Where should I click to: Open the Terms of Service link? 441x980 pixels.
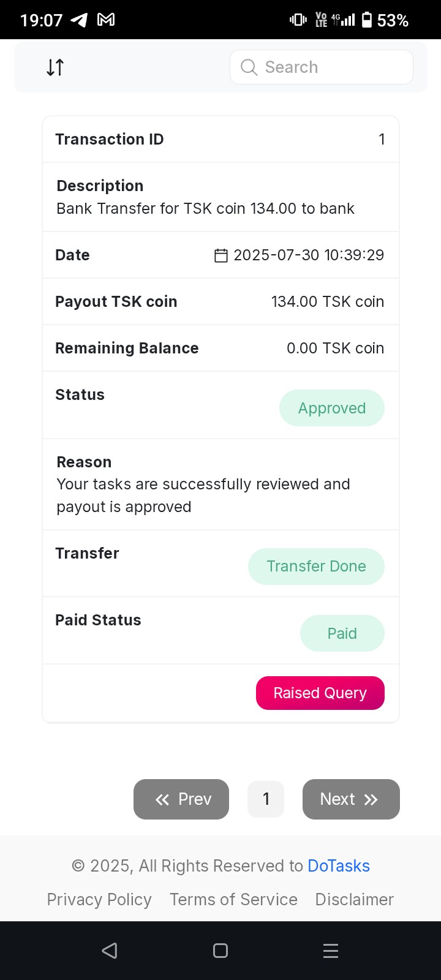click(x=233, y=900)
